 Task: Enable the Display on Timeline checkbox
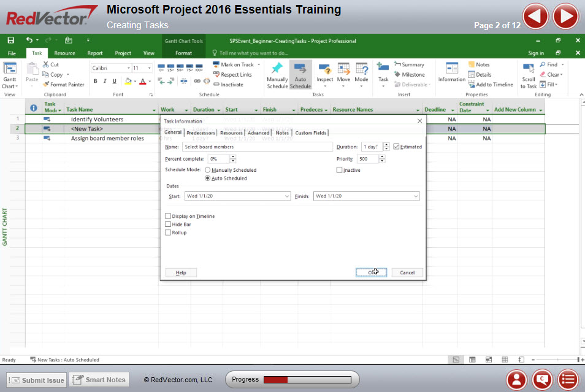click(x=168, y=216)
